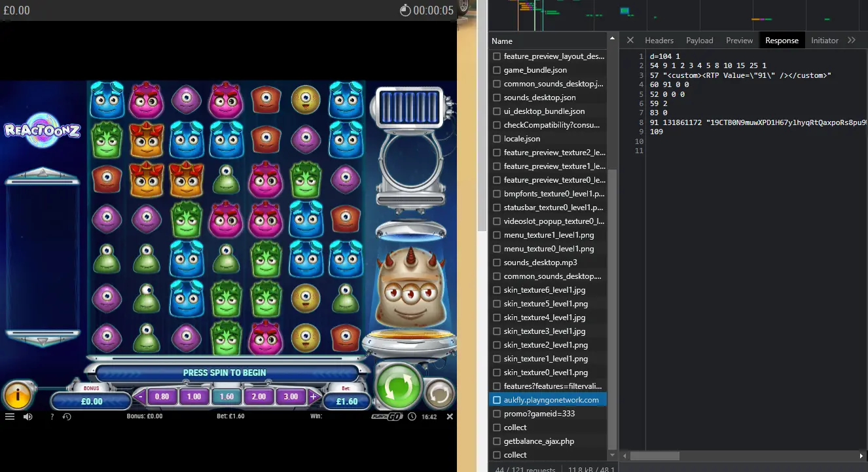Click the horizontal response scrollbar thumb
The image size is (868, 472).
click(x=655, y=456)
